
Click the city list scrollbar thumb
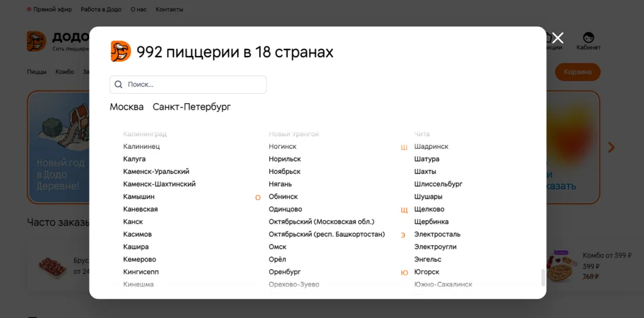(543, 278)
